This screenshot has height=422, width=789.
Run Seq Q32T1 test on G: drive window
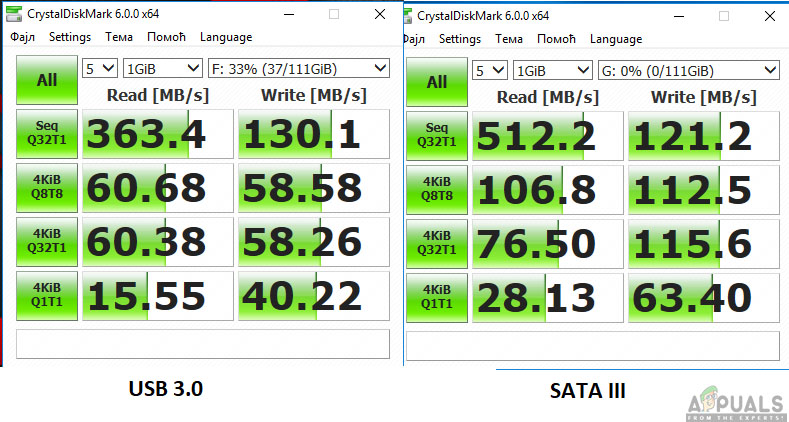click(437, 136)
